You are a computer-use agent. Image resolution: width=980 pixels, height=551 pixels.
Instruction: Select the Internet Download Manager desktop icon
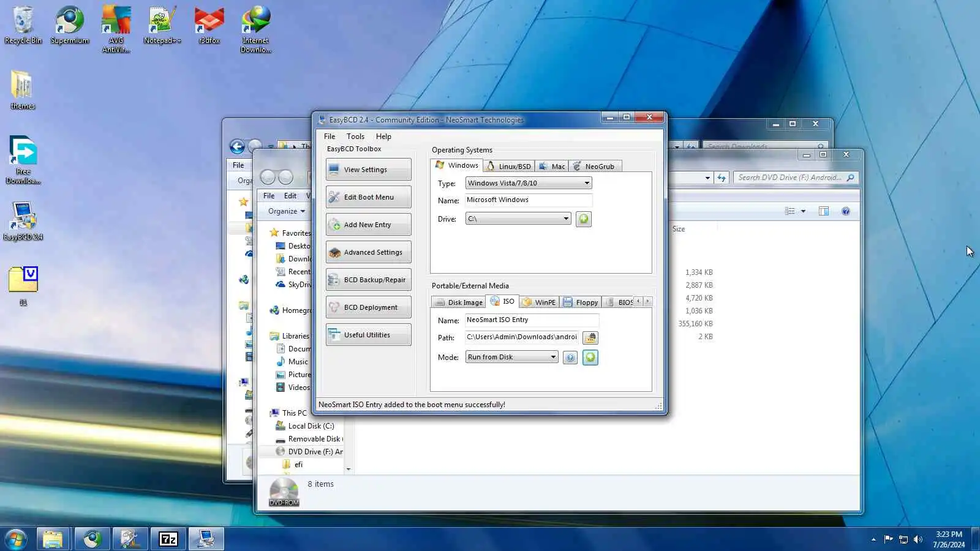click(255, 30)
